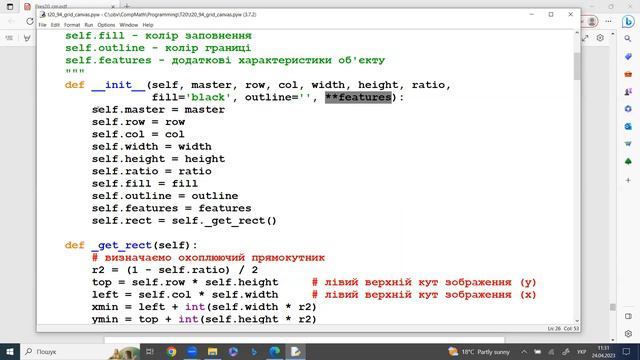
Task: Click the УКР keyboard language indicator
Action: click(x=581, y=351)
